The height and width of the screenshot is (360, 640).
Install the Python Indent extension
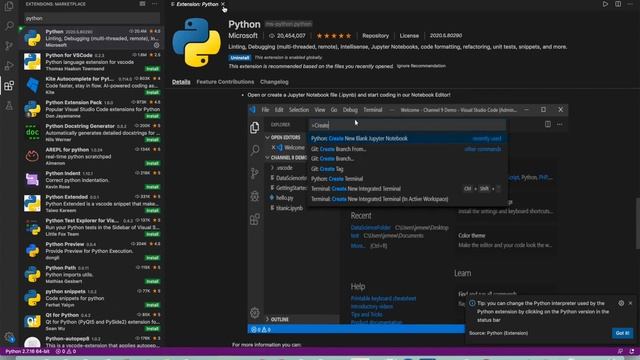coord(152,187)
